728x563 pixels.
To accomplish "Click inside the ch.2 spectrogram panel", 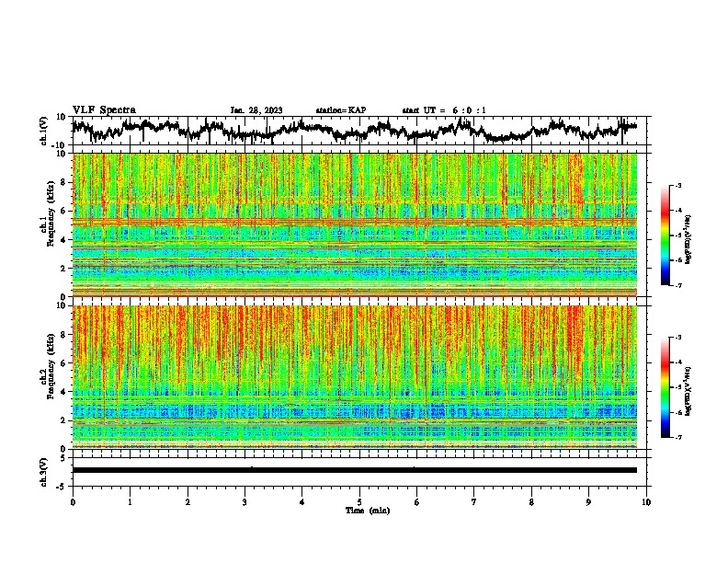I will tap(355, 377).
